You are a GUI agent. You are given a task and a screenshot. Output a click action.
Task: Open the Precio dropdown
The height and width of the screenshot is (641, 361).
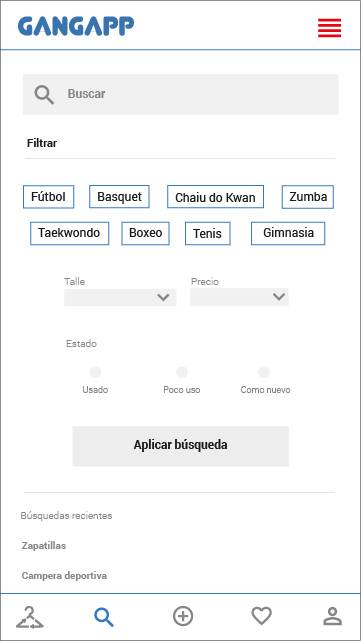tap(240, 297)
